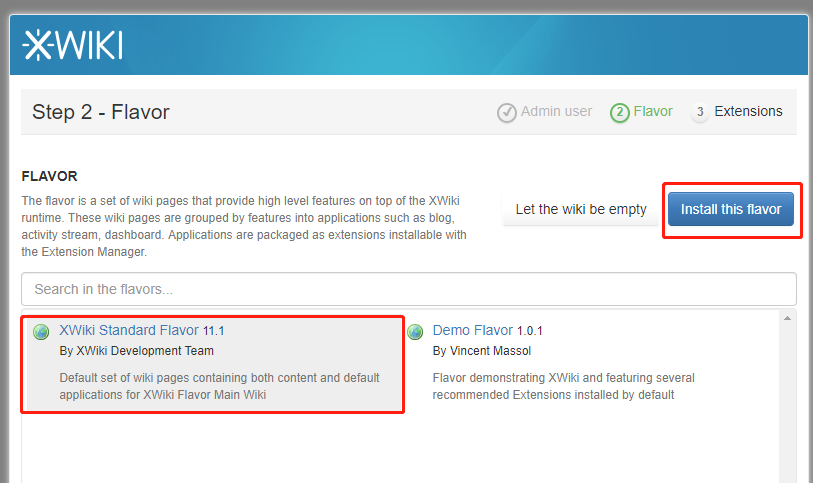This screenshot has width=813, height=483.
Task: Click the XWiki Standard Flavor description text
Action: (x=219, y=386)
